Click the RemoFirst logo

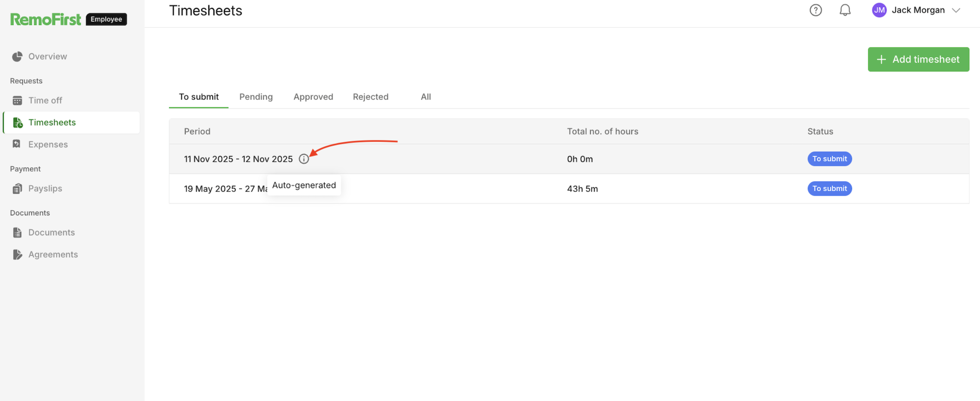click(x=46, y=19)
